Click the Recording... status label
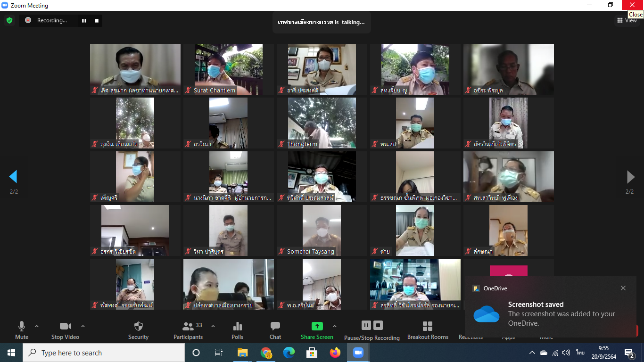This screenshot has width=644, height=362. coord(52,20)
